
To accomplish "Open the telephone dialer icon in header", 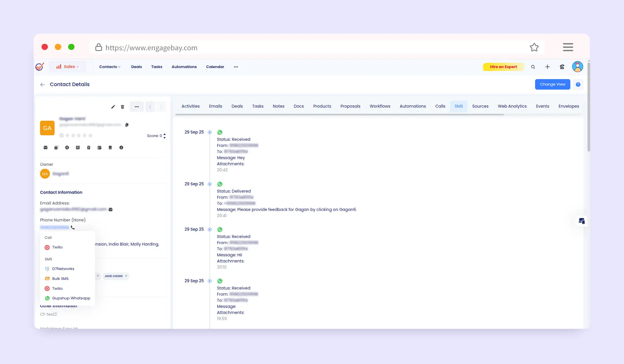I will (562, 67).
